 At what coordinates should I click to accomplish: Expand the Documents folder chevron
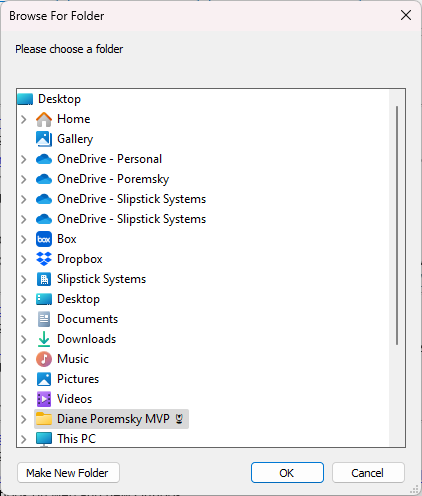pyautogui.click(x=23, y=319)
